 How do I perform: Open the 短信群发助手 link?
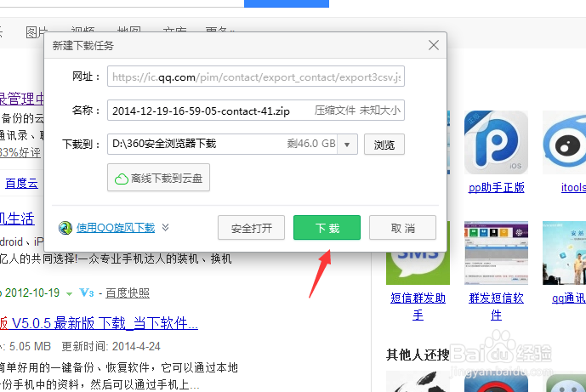pyautogui.click(x=418, y=306)
